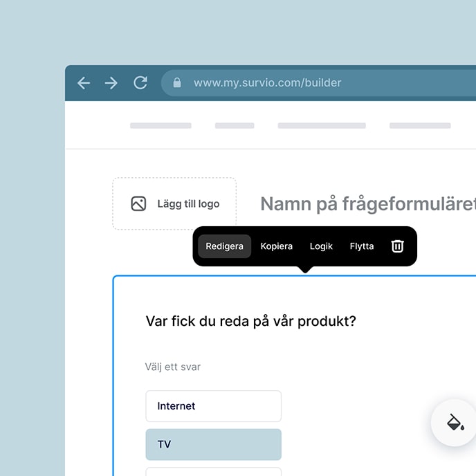This screenshot has height=476, width=476.
Task: Choose the TV answer option
Action: click(213, 444)
